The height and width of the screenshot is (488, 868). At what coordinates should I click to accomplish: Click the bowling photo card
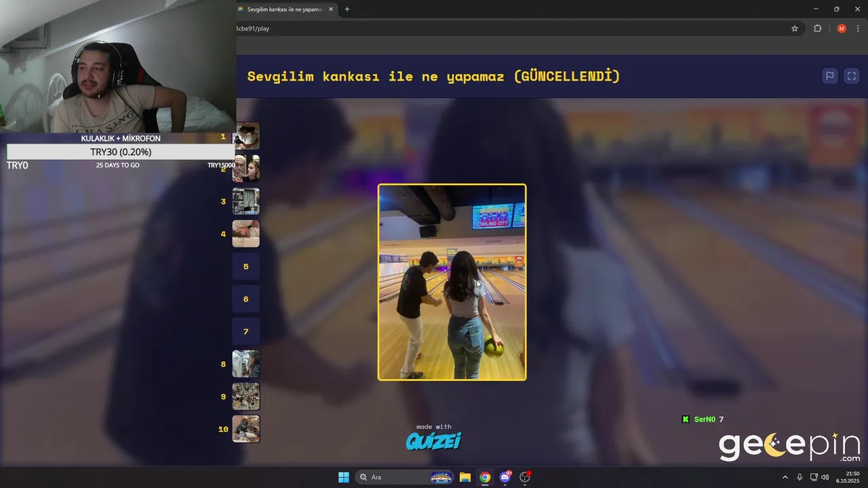[x=452, y=282]
